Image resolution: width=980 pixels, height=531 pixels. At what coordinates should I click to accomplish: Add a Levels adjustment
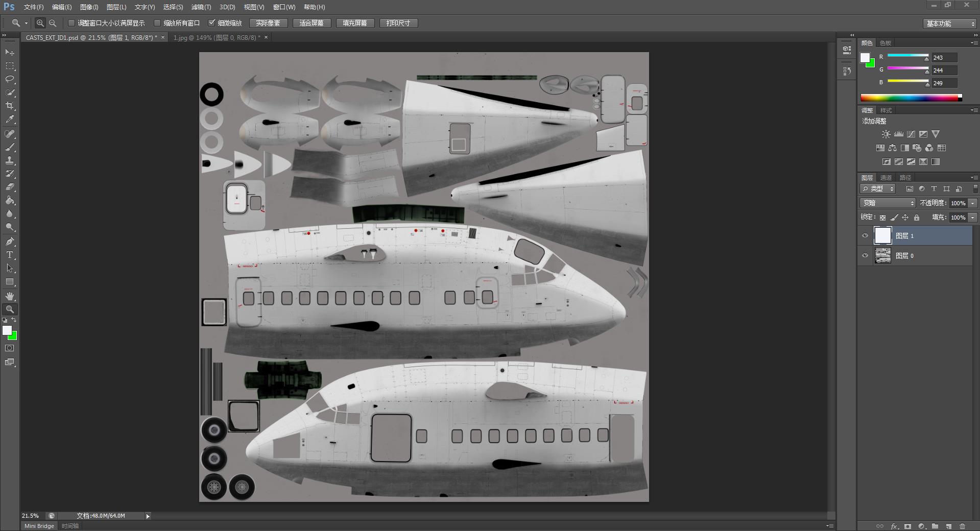899,134
